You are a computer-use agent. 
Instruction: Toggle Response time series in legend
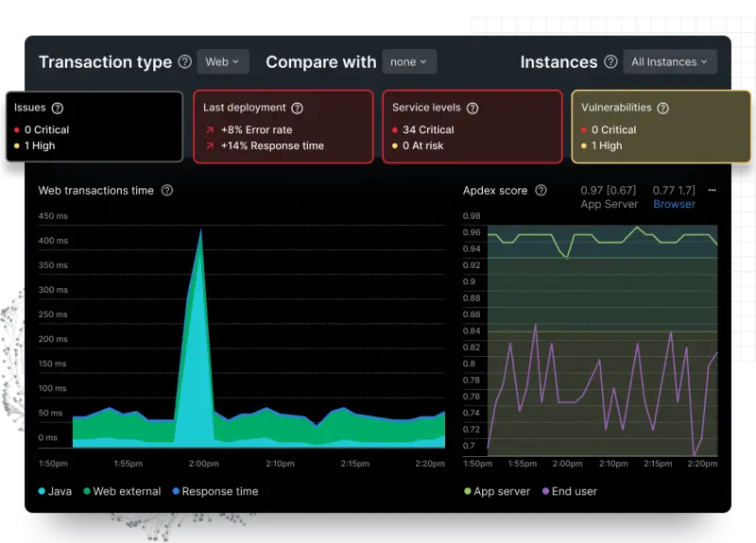[x=215, y=491]
